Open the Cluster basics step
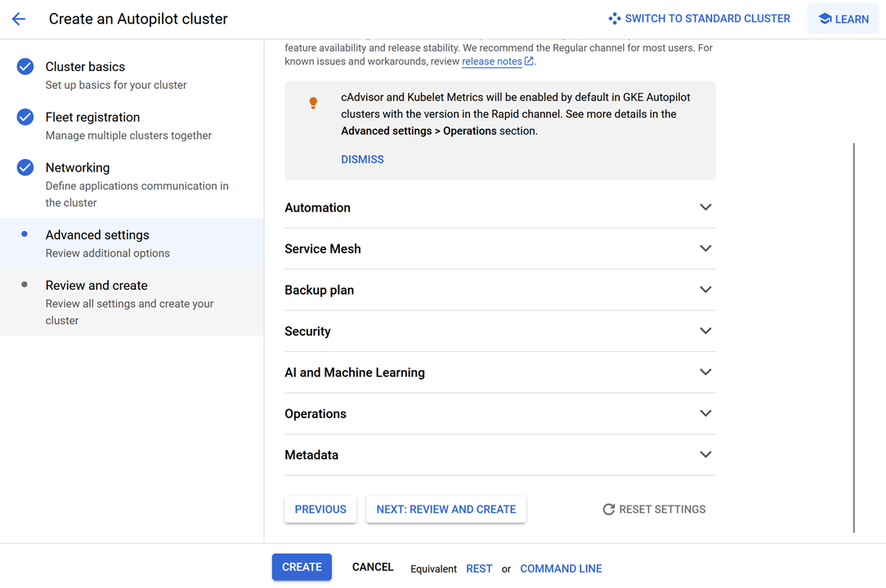 tap(132, 75)
